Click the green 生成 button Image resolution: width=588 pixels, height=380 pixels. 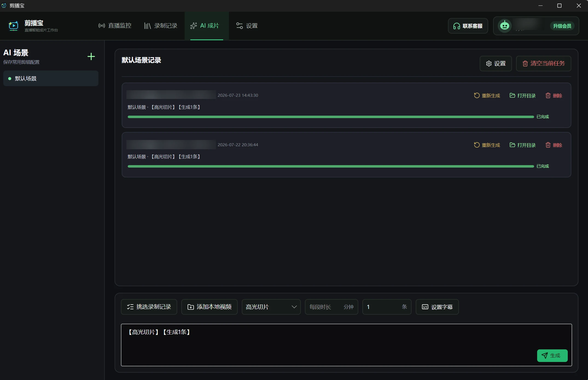point(552,355)
